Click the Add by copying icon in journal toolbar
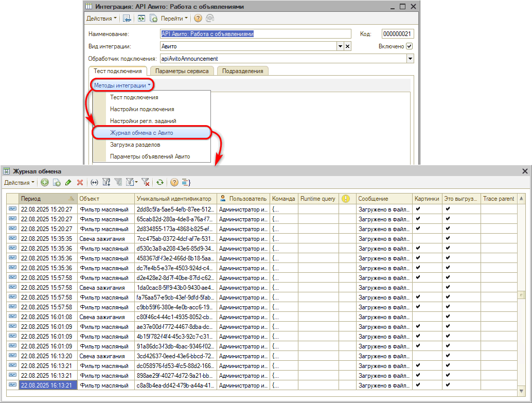 click(x=57, y=182)
